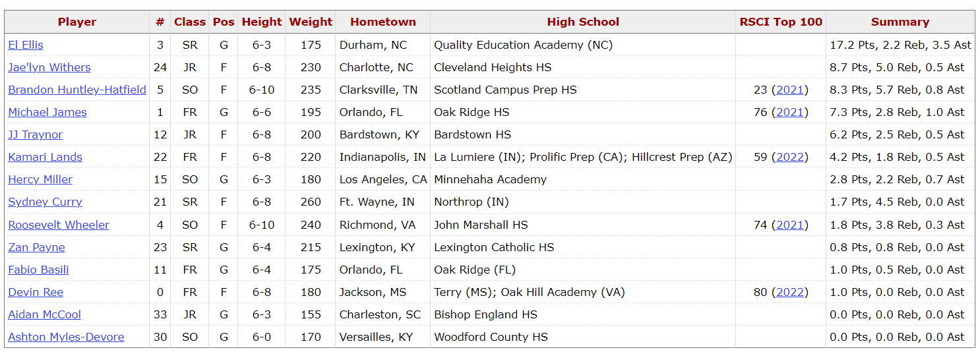Image resolution: width=980 pixels, height=352 pixels.
Task: Click Brandon Huntley-Hatfield player link
Action: click(x=77, y=90)
